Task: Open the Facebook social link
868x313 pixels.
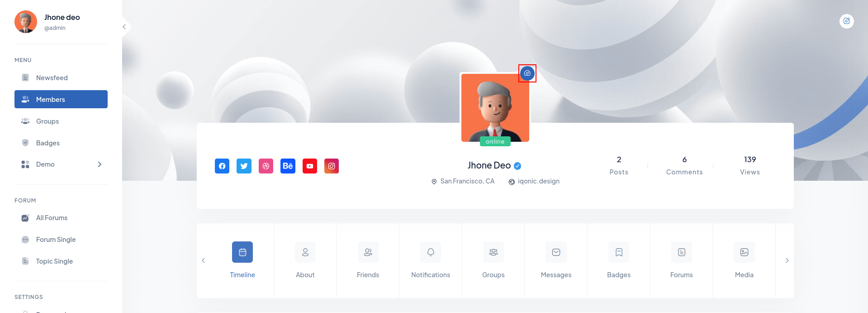Action: pyautogui.click(x=222, y=166)
